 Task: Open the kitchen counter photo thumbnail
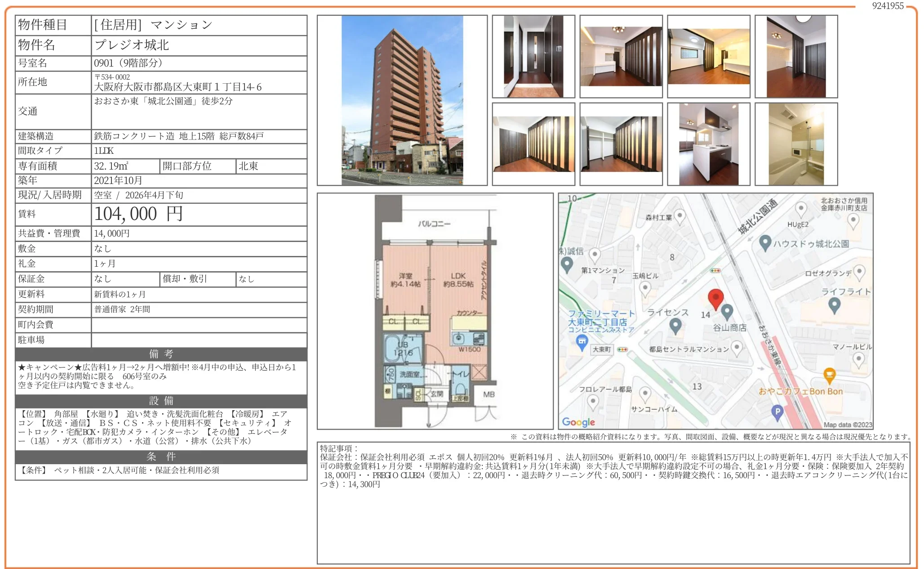[708, 144]
